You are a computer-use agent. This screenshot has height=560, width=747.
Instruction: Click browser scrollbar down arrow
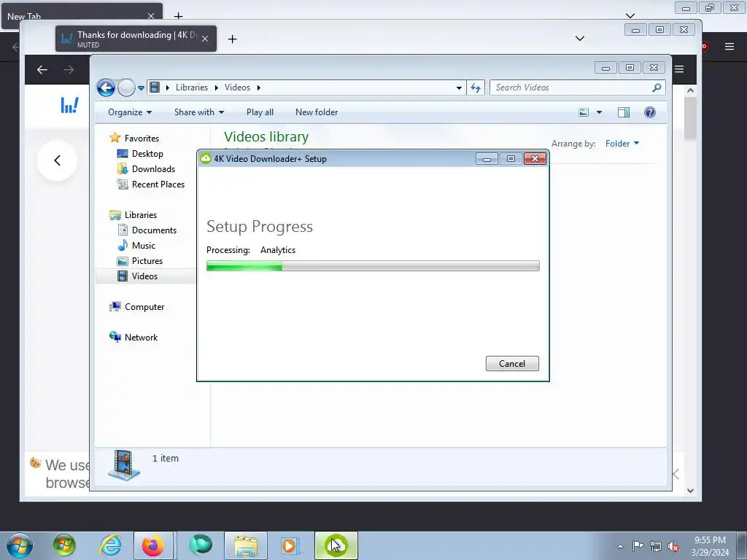(x=691, y=491)
